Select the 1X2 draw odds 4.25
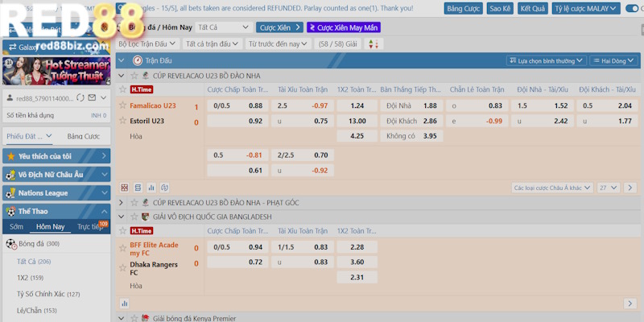Screen dimensions: 644x322 tap(357, 136)
